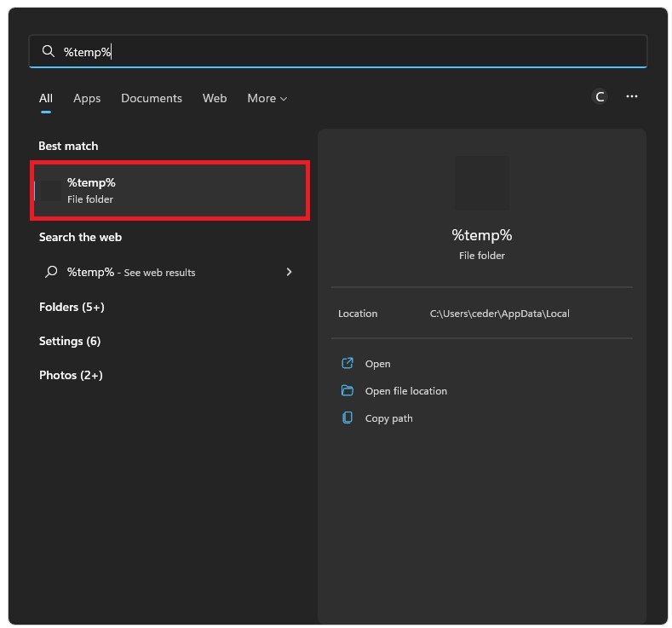The height and width of the screenshot is (628, 672).
Task: Expand the More filters dropdown
Action: coord(267,98)
